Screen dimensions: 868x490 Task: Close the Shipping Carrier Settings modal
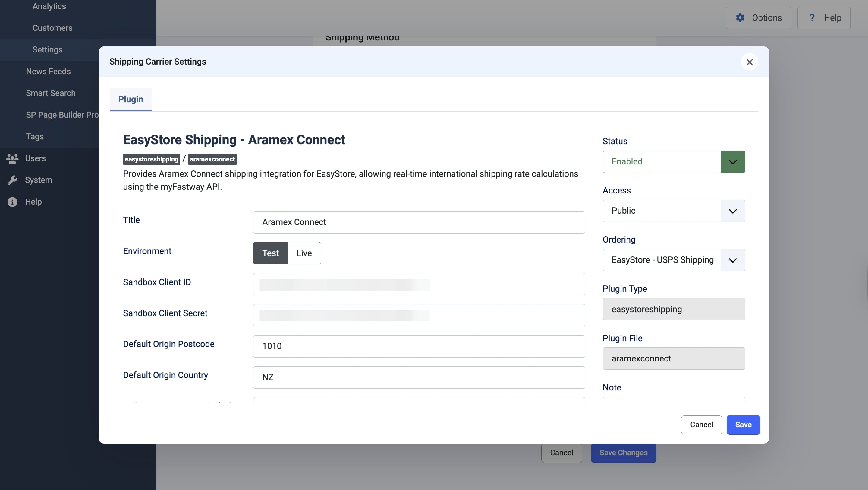pos(749,62)
